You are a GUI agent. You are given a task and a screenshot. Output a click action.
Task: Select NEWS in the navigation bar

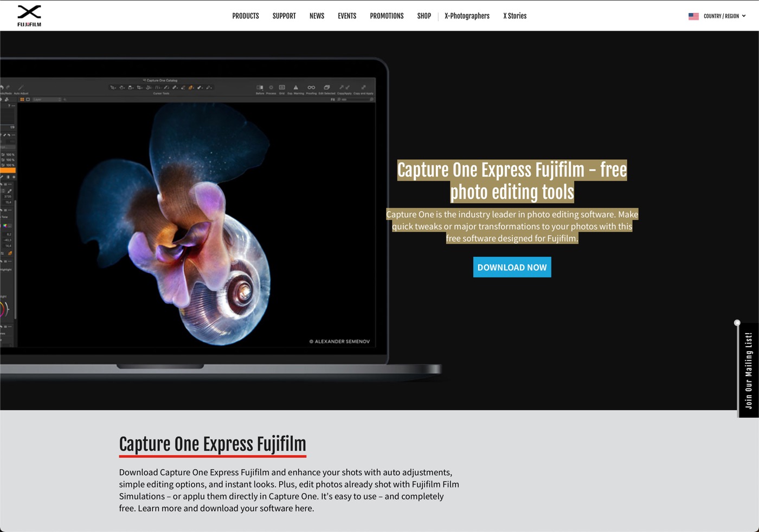317,16
